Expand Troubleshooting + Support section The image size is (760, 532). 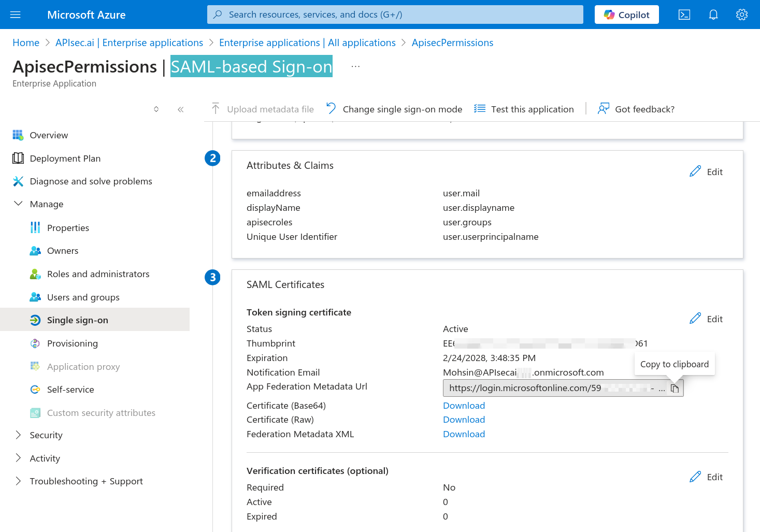click(x=19, y=481)
